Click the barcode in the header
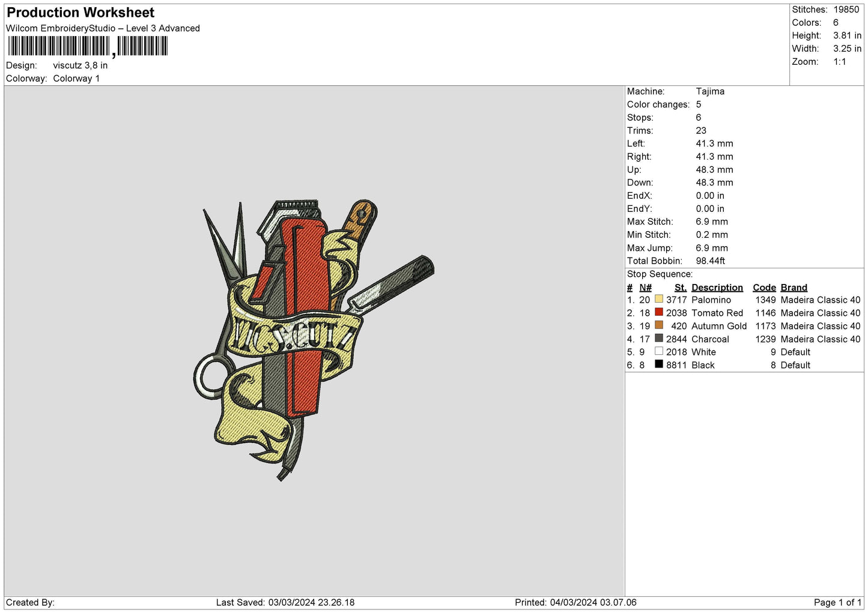This screenshot has width=868, height=613. point(88,46)
